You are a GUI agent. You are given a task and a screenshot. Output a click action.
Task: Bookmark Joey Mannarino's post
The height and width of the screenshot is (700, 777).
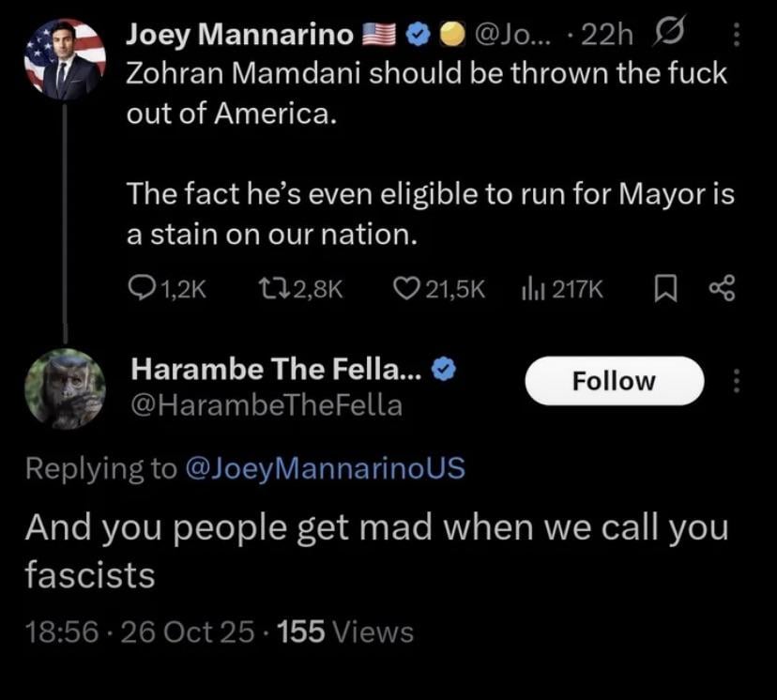[x=665, y=290]
